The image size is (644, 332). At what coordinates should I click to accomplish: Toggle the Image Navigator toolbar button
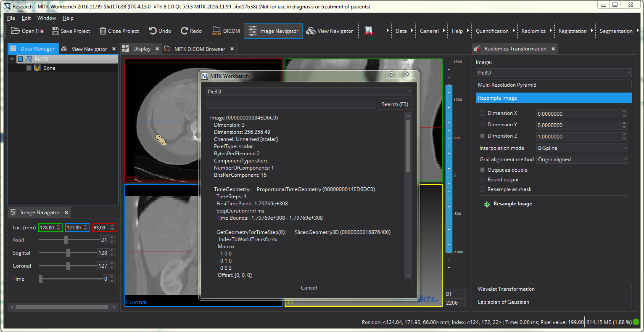(x=273, y=31)
